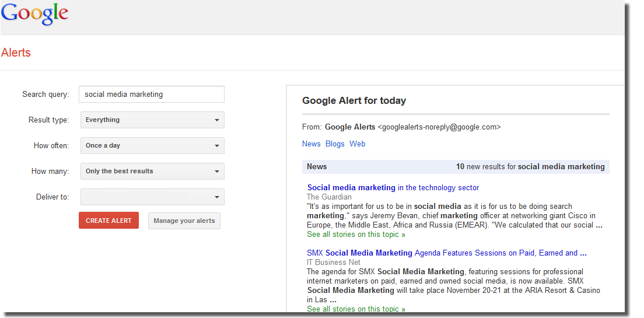Open the How many dropdown
Screen dimensions: 644x318
click(152, 172)
